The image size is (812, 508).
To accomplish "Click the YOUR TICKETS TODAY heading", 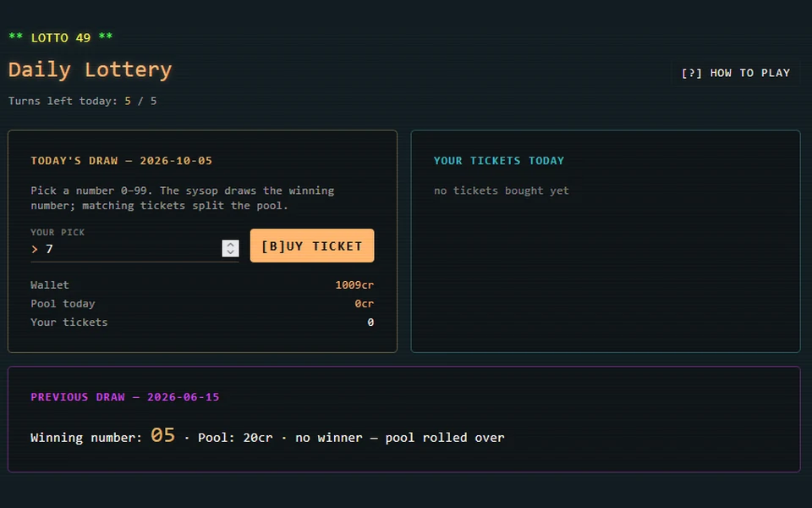I will tap(499, 161).
